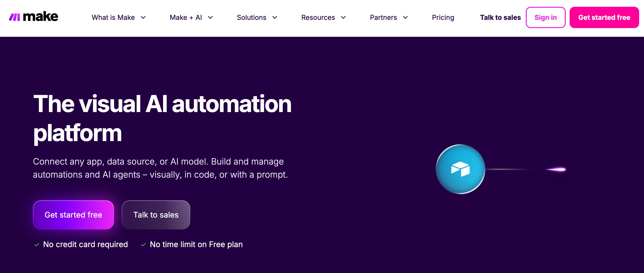
Task: Expand the chevron next to What is Make
Action: (x=143, y=17)
